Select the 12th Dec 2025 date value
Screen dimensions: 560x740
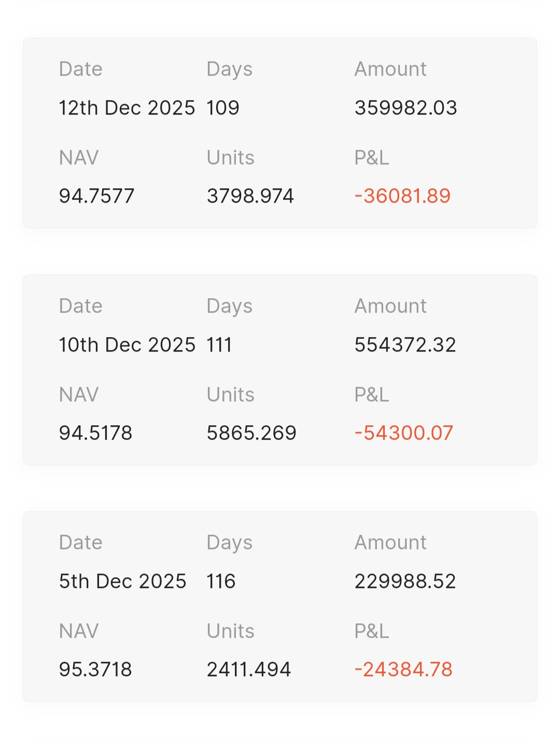(127, 108)
